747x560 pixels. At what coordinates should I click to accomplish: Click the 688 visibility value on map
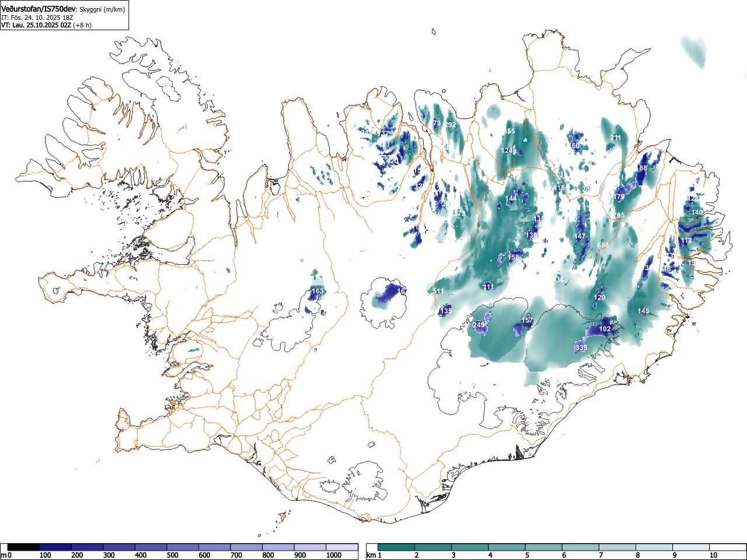point(603,245)
